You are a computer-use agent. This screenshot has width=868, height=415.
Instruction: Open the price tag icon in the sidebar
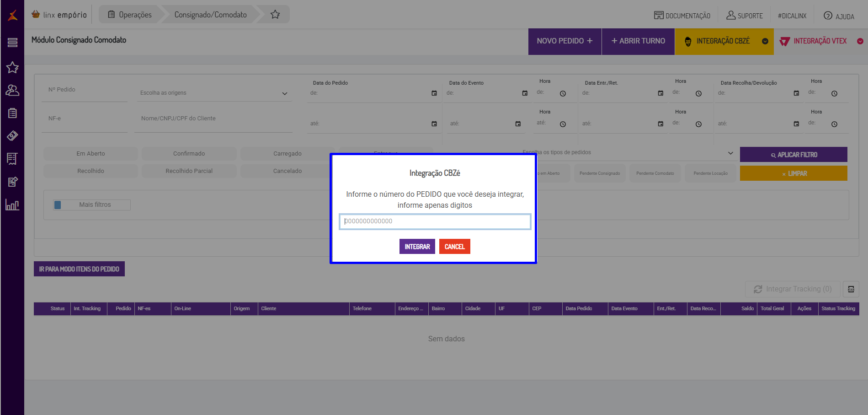[12, 136]
